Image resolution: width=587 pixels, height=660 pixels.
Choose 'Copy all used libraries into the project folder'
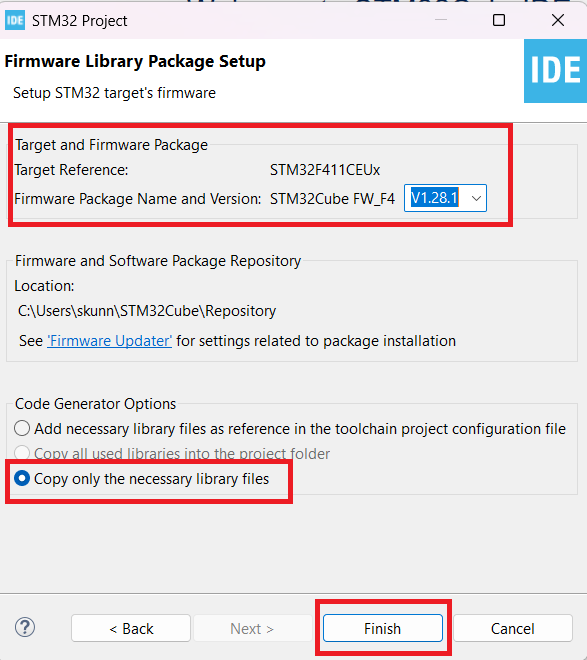(x=22, y=453)
